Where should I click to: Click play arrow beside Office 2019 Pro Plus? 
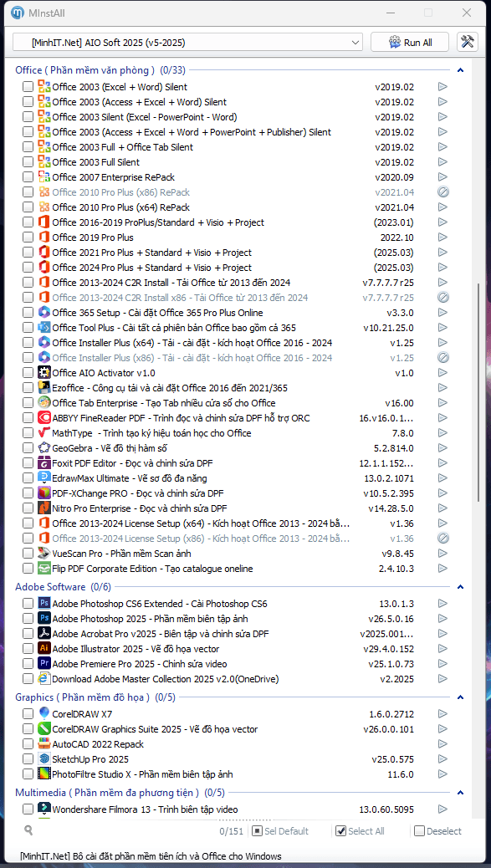pyautogui.click(x=442, y=237)
